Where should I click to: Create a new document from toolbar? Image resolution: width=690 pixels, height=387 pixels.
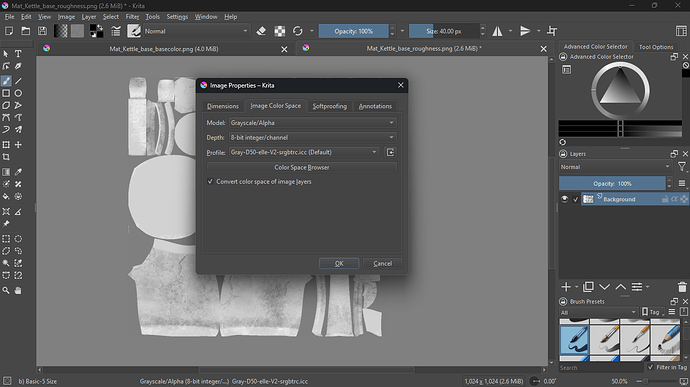click(x=9, y=31)
